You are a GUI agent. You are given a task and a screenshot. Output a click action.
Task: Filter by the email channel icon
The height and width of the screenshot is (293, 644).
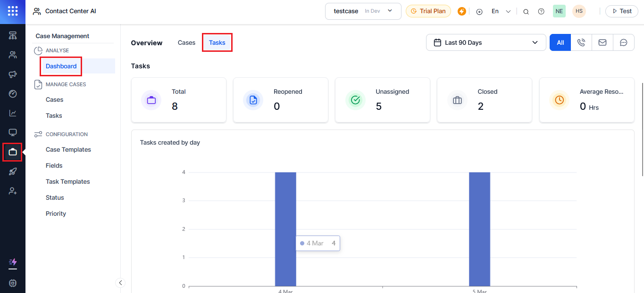click(602, 42)
